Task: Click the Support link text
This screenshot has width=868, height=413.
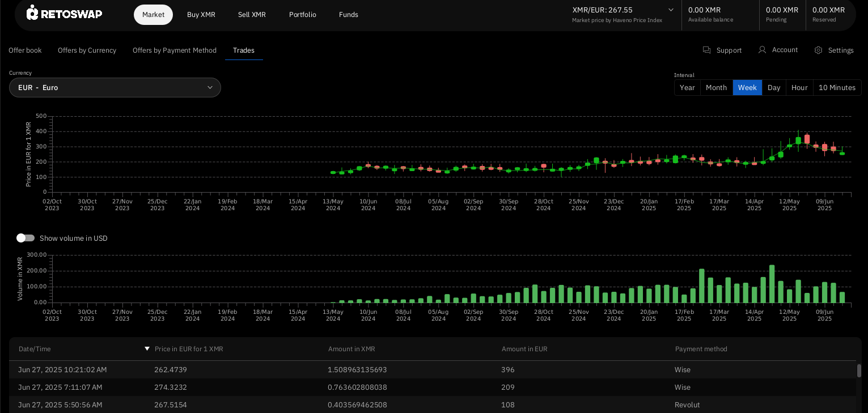Action: (729, 50)
